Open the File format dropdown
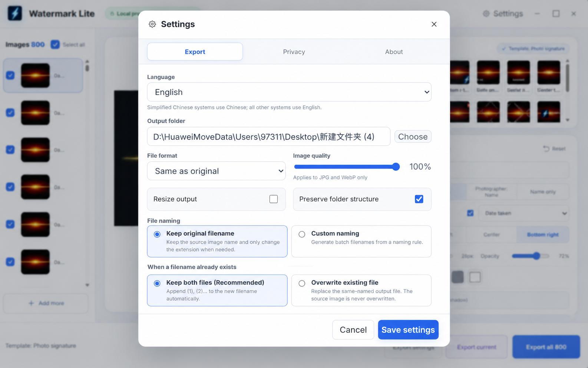 point(217,171)
